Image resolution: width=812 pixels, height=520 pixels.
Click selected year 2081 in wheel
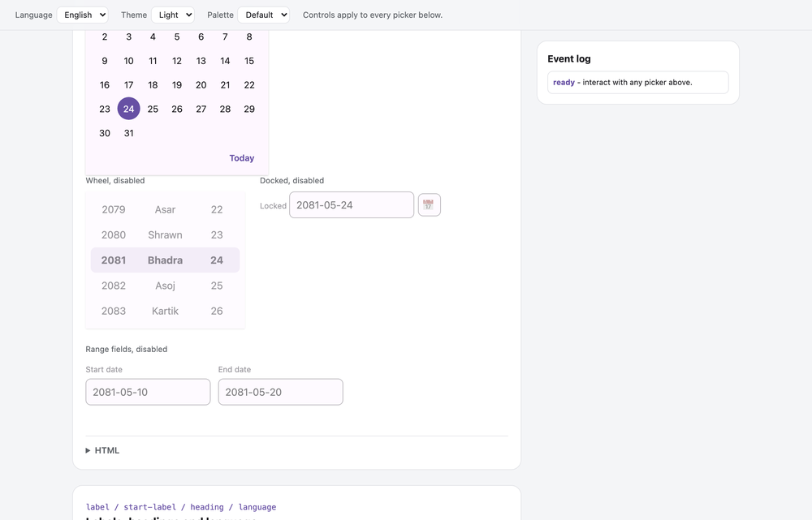pos(114,260)
